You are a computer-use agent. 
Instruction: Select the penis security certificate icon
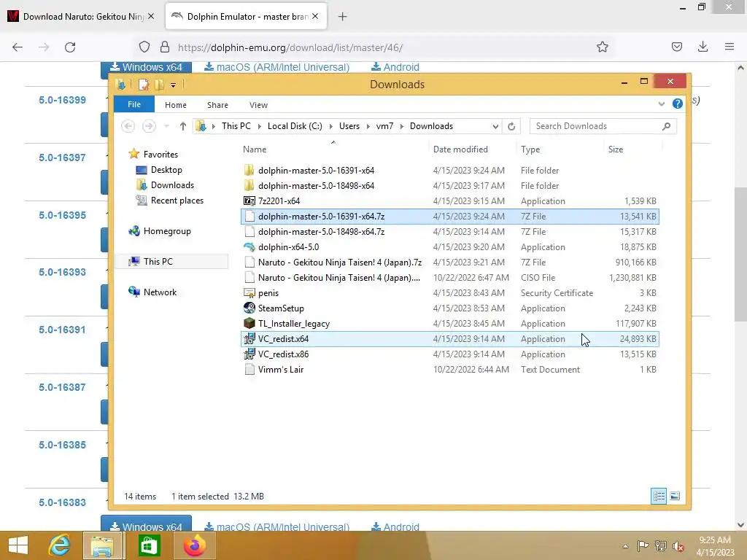click(249, 293)
